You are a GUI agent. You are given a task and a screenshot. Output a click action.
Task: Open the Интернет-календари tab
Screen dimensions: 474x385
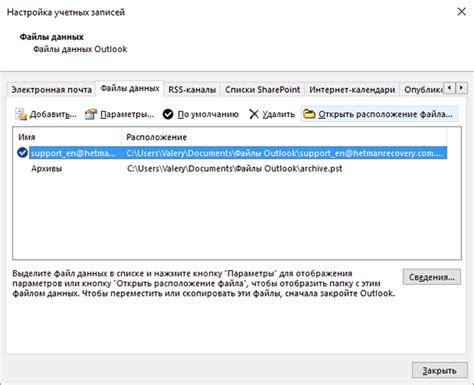(x=352, y=90)
